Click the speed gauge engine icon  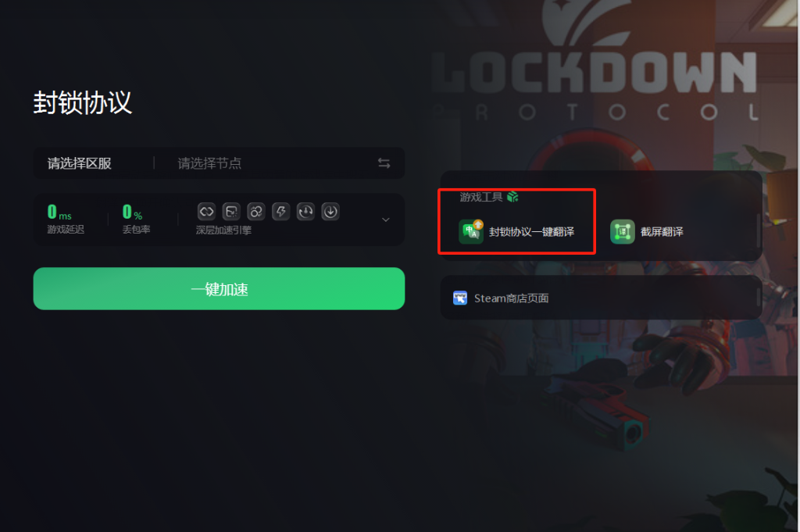305,211
